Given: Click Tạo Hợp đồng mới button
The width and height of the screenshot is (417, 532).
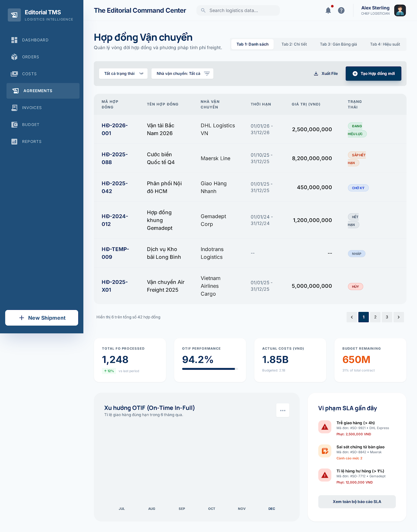Looking at the screenshot, I should coord(373,73).
